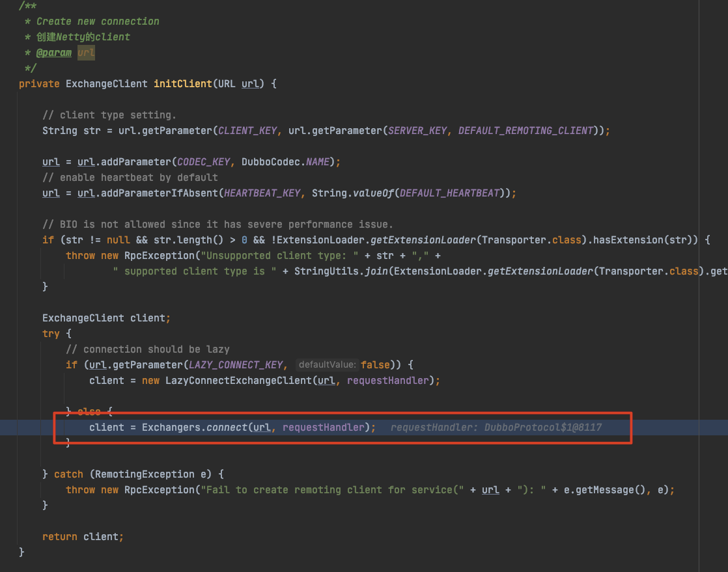Click the LAZY_CONNECT_KEY constant
This screenshot has width=728, height=572.
coord(235,365)
